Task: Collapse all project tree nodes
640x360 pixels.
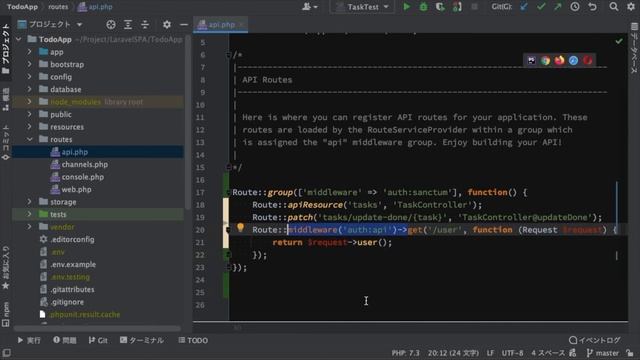Action: point(145,24)
